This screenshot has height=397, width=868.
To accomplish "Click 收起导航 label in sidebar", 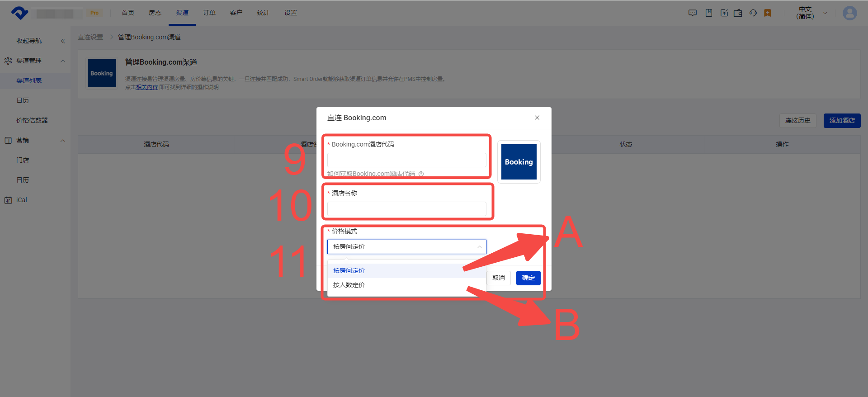I will tap(29, 41).
